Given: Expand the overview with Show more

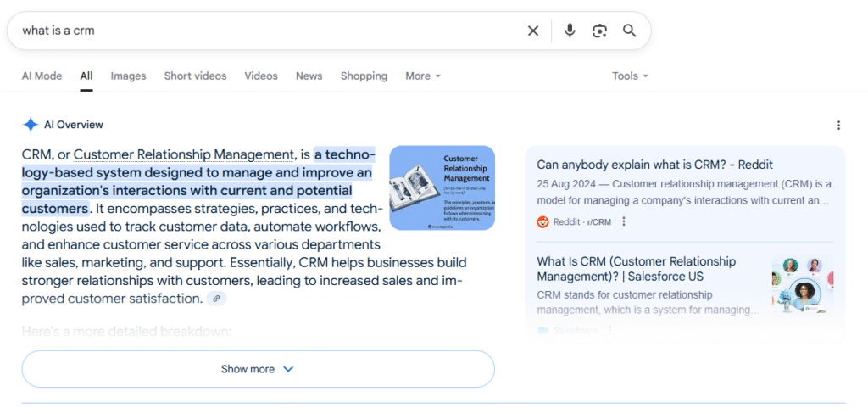Looking at the screenshot, I should pyautogui.click(x=258, y=369).
